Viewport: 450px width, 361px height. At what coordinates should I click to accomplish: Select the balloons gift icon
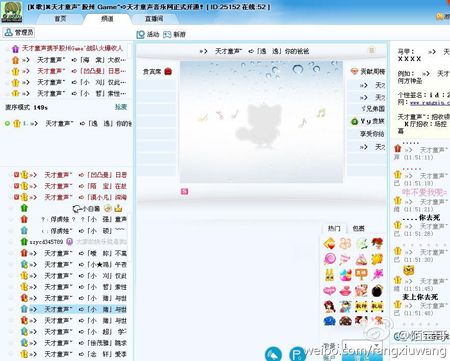tap(345, 275)
